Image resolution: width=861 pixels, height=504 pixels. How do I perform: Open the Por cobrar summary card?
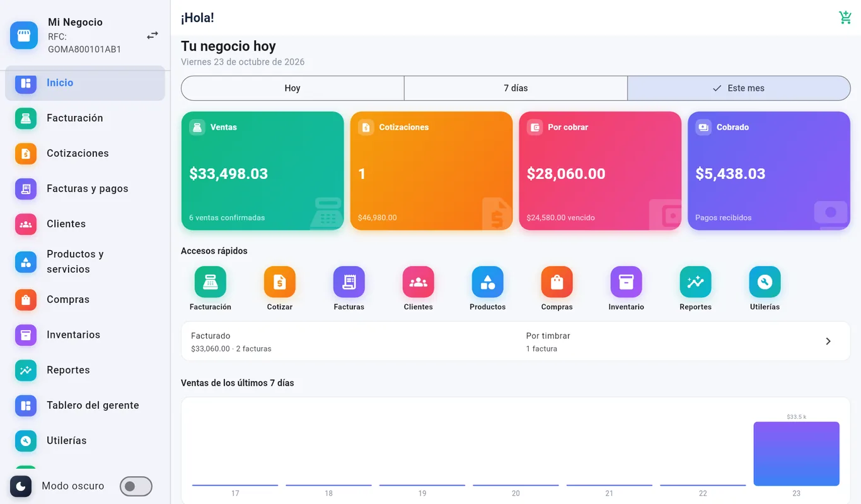[x=600, y=171]
